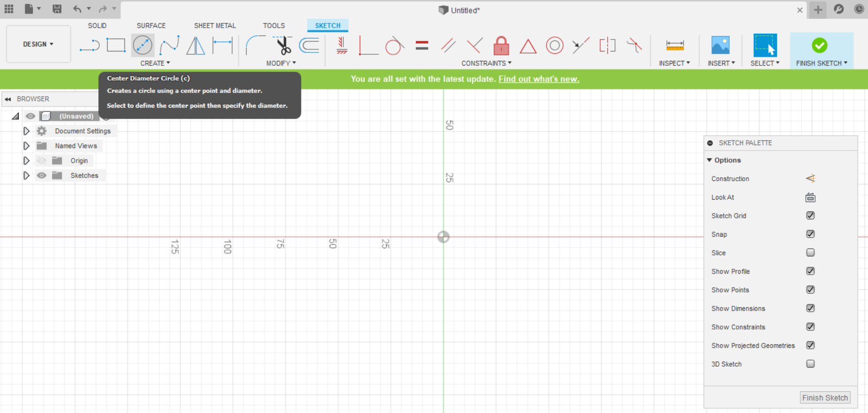Screen dimensions: 868x413
Task: Open the CREATE dropdown menu
Action: tap(155, 63)
